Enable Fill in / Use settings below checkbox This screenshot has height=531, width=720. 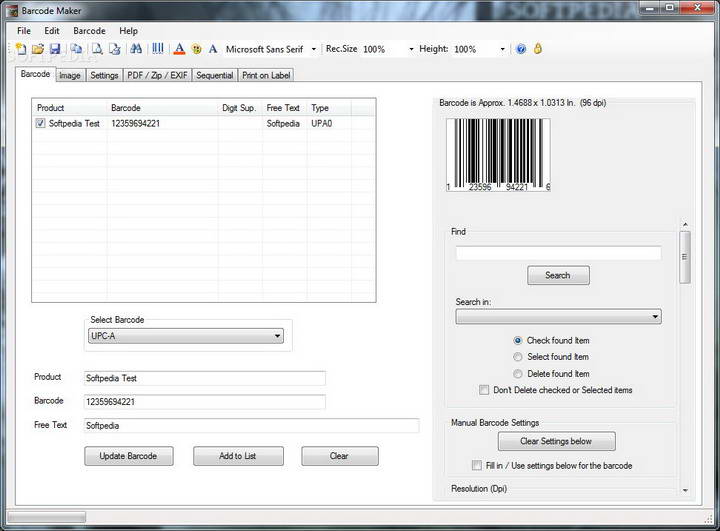point(477,465)
